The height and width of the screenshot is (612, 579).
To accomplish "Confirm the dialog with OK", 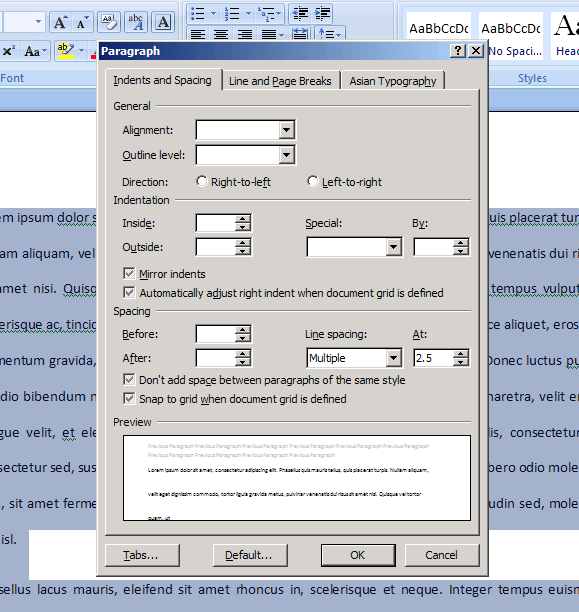I will click(358, 555).
